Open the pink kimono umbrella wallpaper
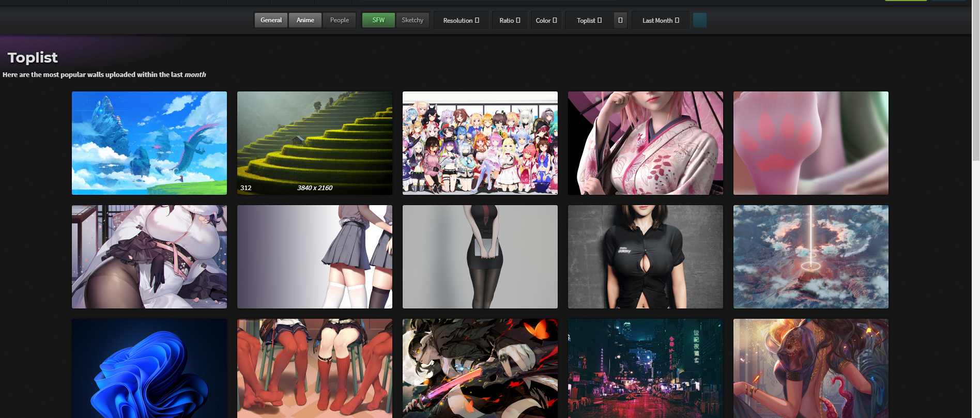980x418 pixels. click(x=646, y=143)
